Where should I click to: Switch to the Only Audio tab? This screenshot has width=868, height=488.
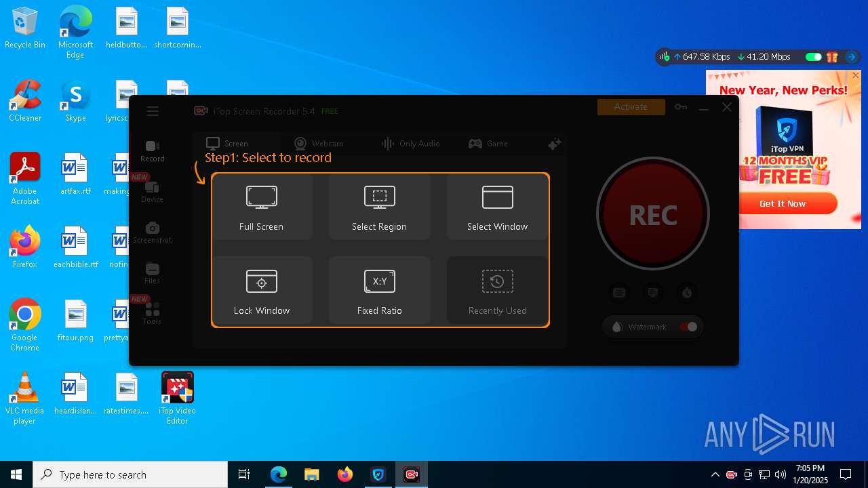point(411,144)
